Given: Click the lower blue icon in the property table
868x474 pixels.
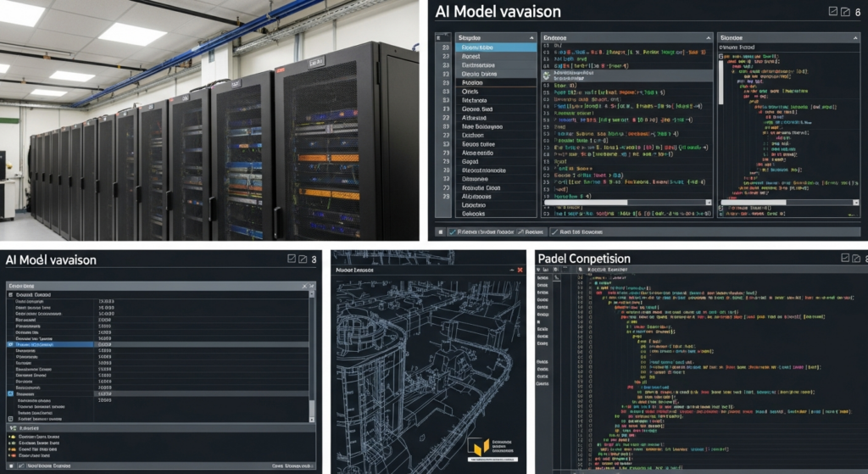Looking at the screenshot, I should (x=10, y=393).
